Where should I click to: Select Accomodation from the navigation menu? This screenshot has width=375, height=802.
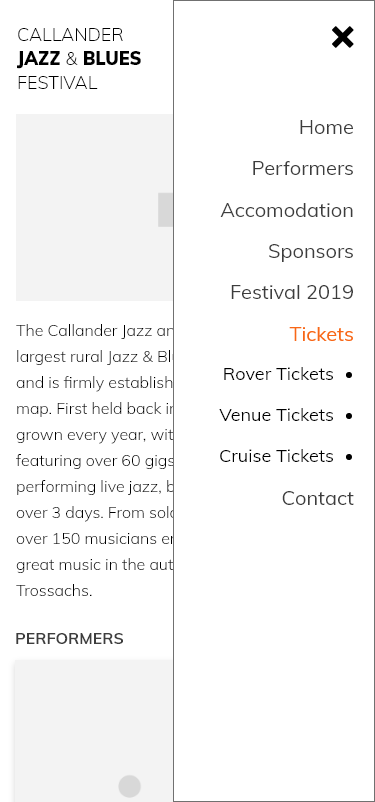pyautogui.click(x=287, y=210)
